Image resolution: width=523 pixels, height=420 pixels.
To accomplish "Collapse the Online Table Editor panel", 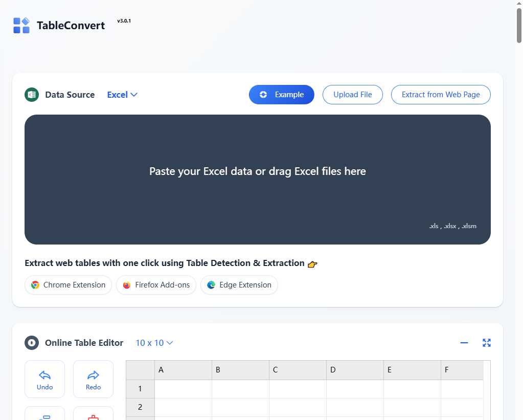I will point(464,343).
